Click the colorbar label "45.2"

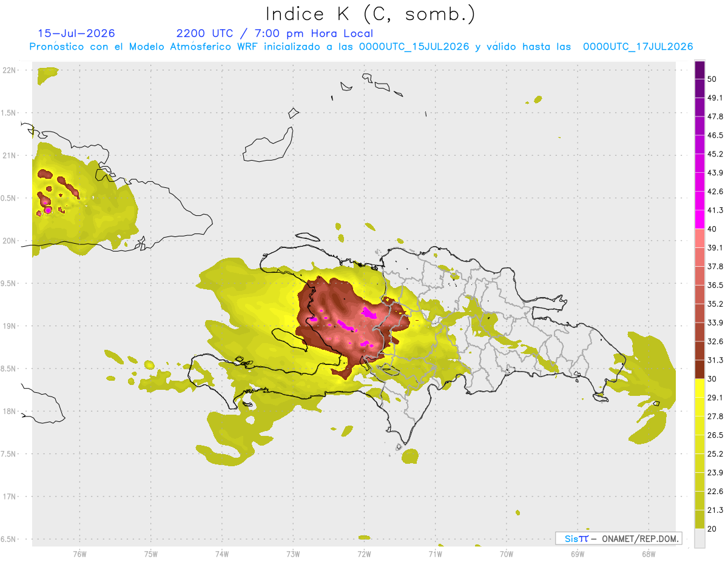coord(715,155)
